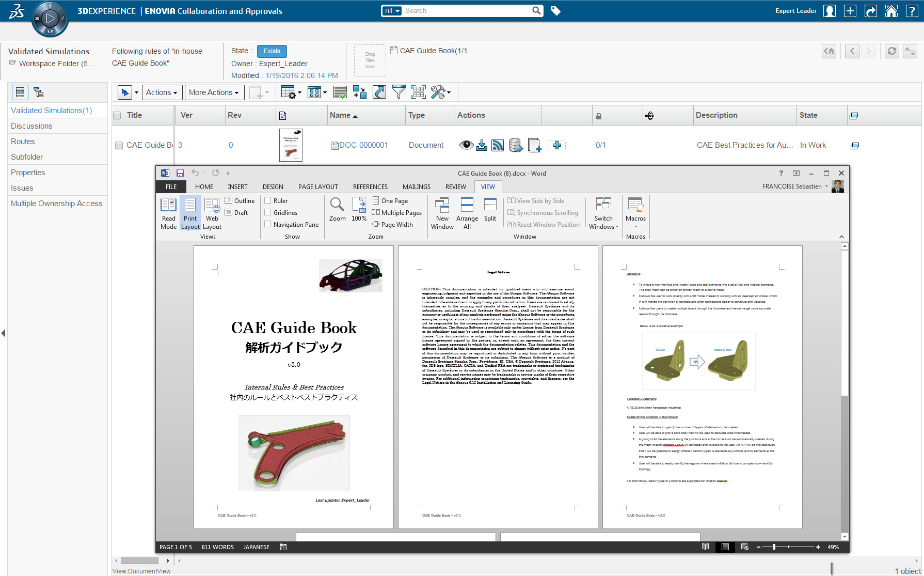The width and height of the screenshot is (924, 576).
Task: Enable the Navigation Pane checkbox
Action: [268, 224]
